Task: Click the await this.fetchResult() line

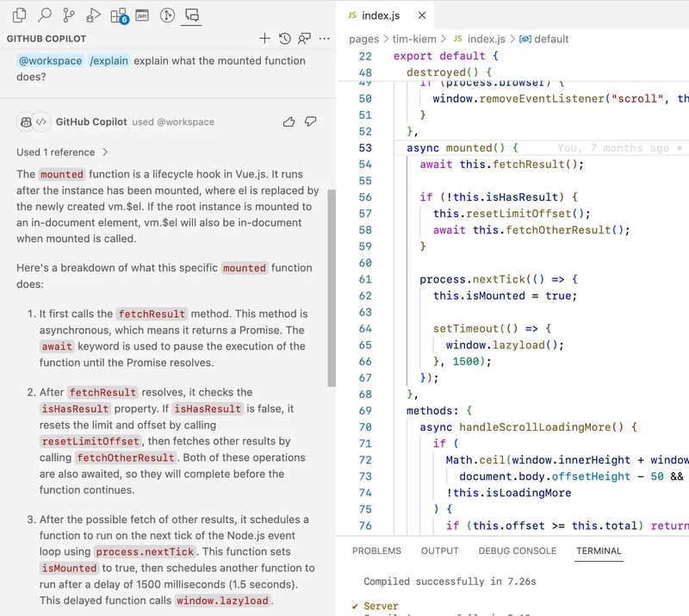Action: [501, 165]
